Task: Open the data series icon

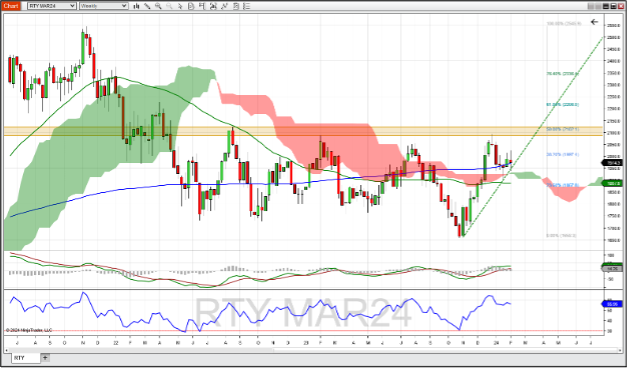Action: [213, 6]
